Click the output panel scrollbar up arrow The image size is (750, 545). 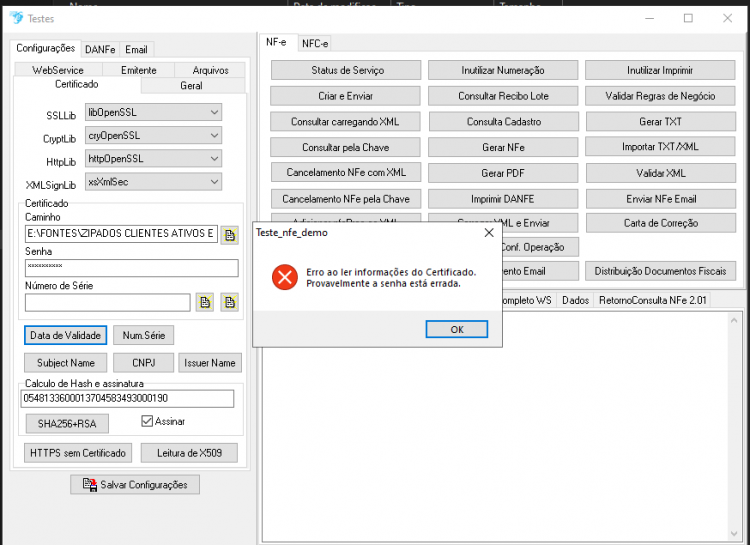click(734, 321)
